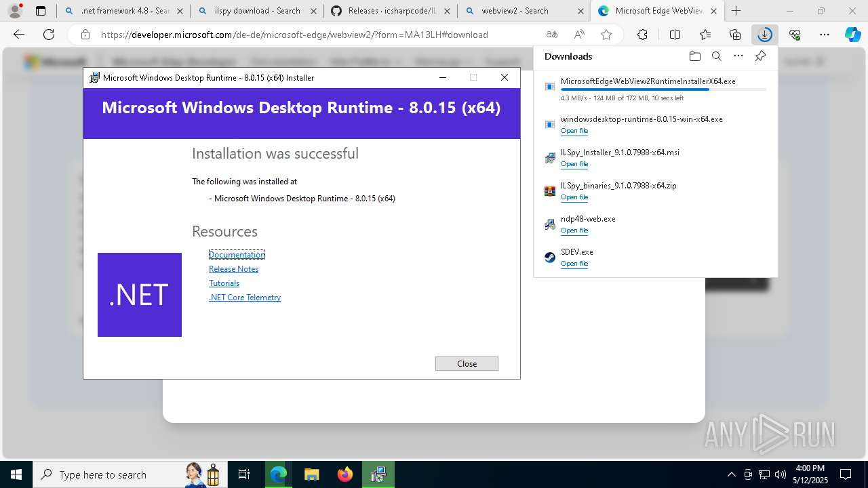Open Tutorials link in installer
The image size is (868, 488).
pyautogui.click(x=224, y=283)
